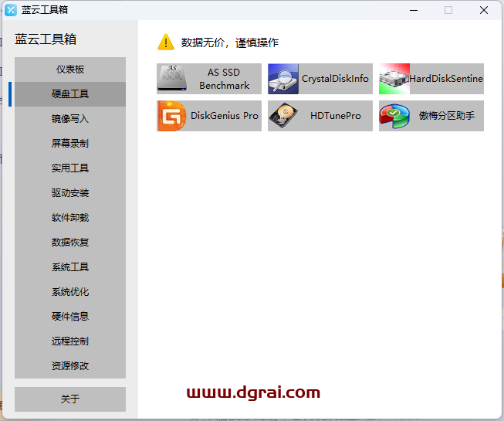Select 资源修改 in the sidebar

click(x=70, y=366)
